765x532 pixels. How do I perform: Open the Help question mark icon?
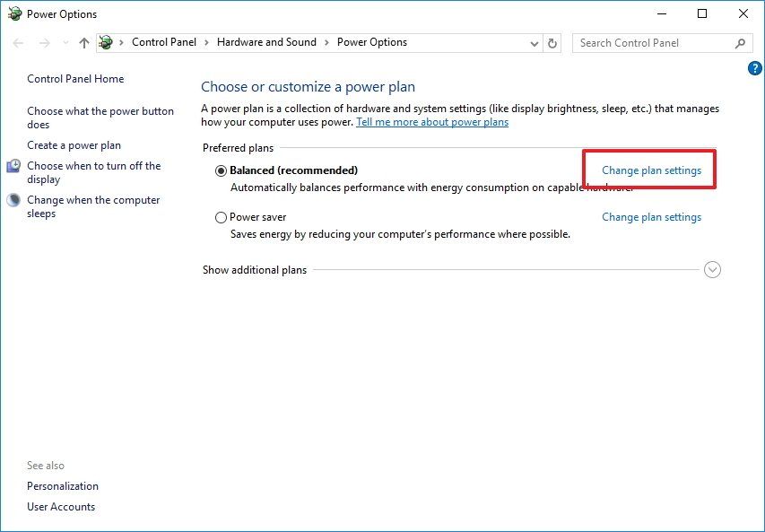coord(754,67)
